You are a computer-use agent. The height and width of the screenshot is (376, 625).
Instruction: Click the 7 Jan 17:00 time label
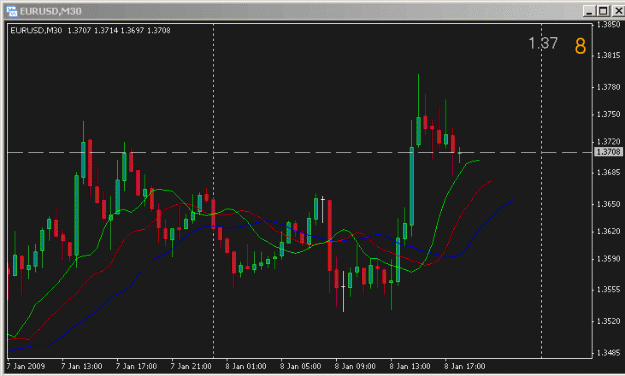pos(136,366)
